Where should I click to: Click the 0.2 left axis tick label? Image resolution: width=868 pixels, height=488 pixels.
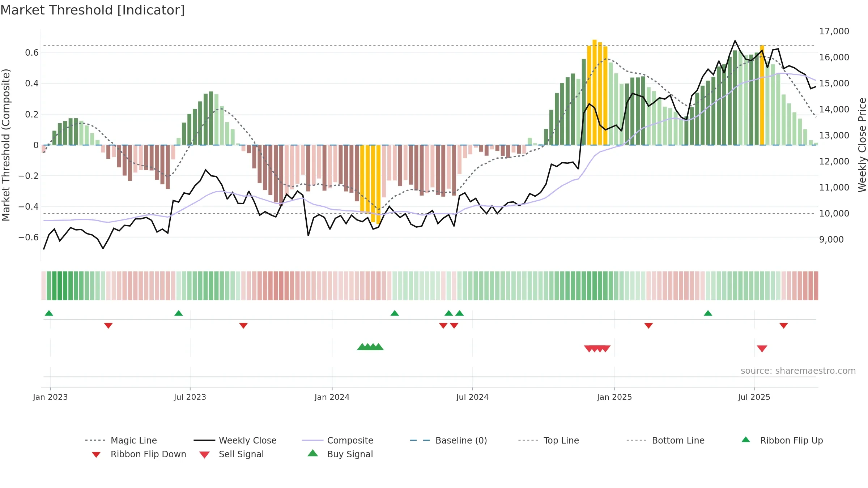32,115
